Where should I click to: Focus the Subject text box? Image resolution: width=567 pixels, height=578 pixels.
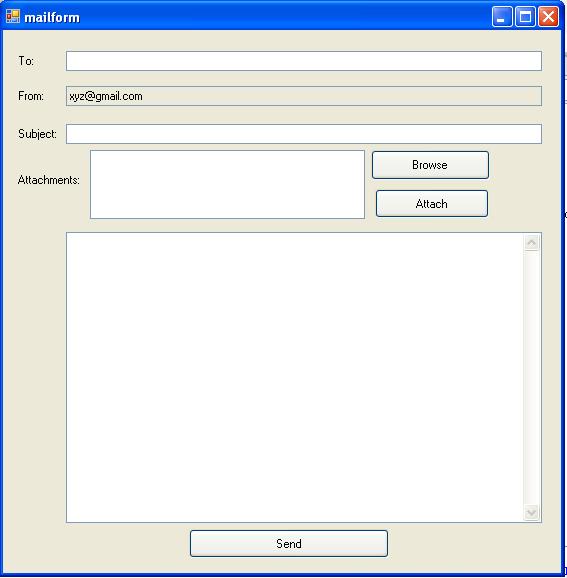click(x=304, y=134)
